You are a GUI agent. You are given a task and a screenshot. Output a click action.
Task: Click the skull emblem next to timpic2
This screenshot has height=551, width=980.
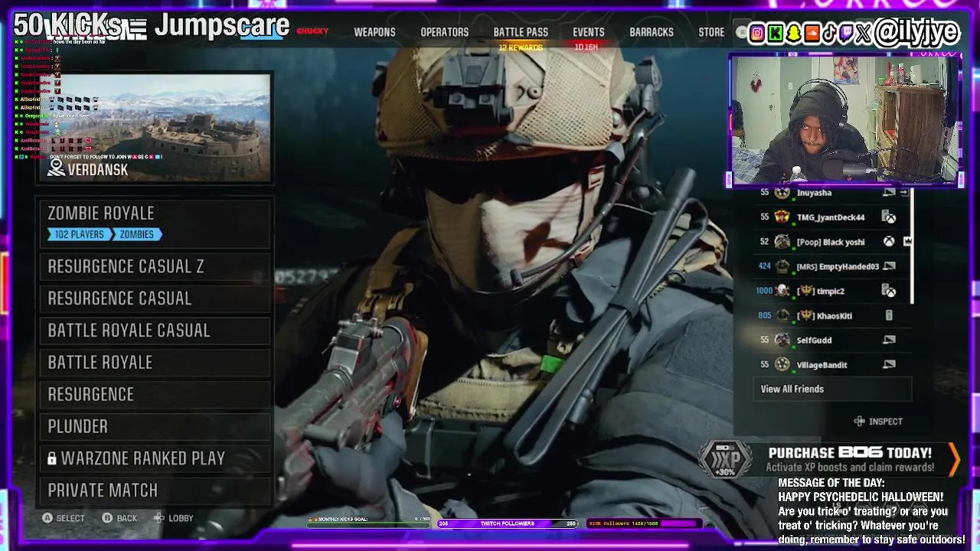tap(782, 291)
